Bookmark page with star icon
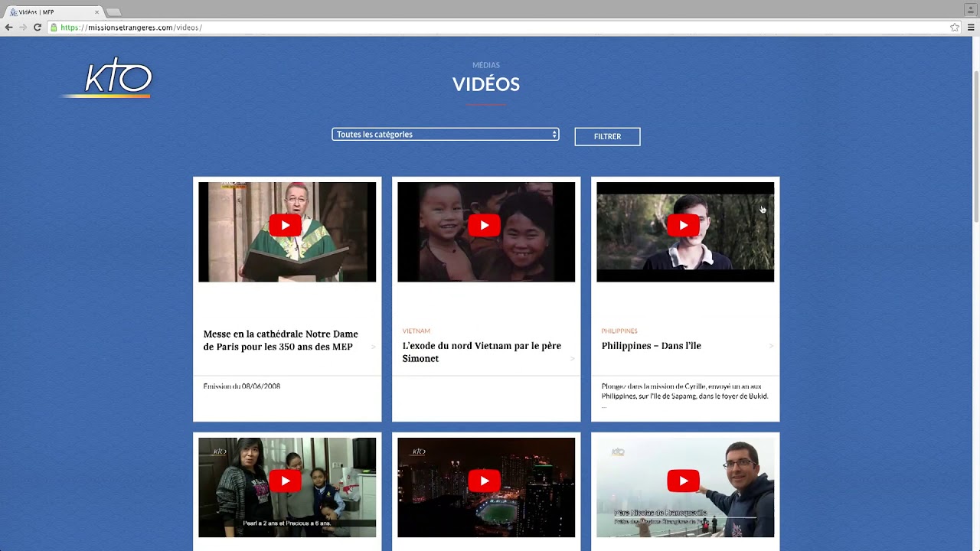 955,28
